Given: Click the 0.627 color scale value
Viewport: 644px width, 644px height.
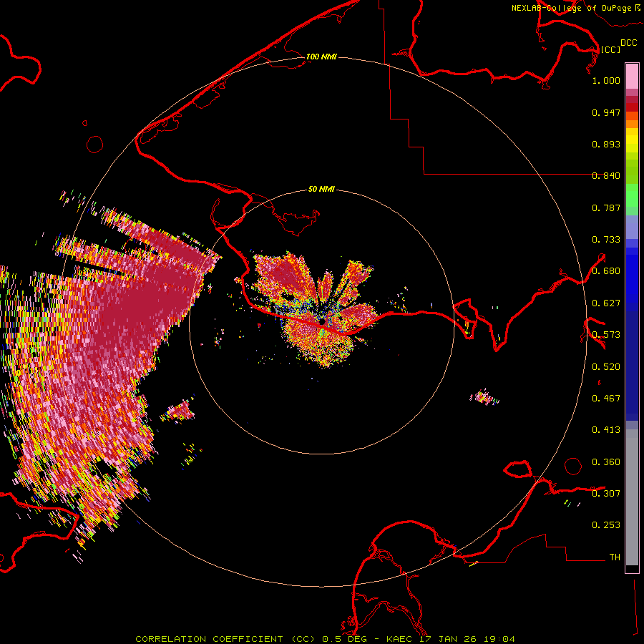Looking at the screenshot, I should tap(606, 303).
